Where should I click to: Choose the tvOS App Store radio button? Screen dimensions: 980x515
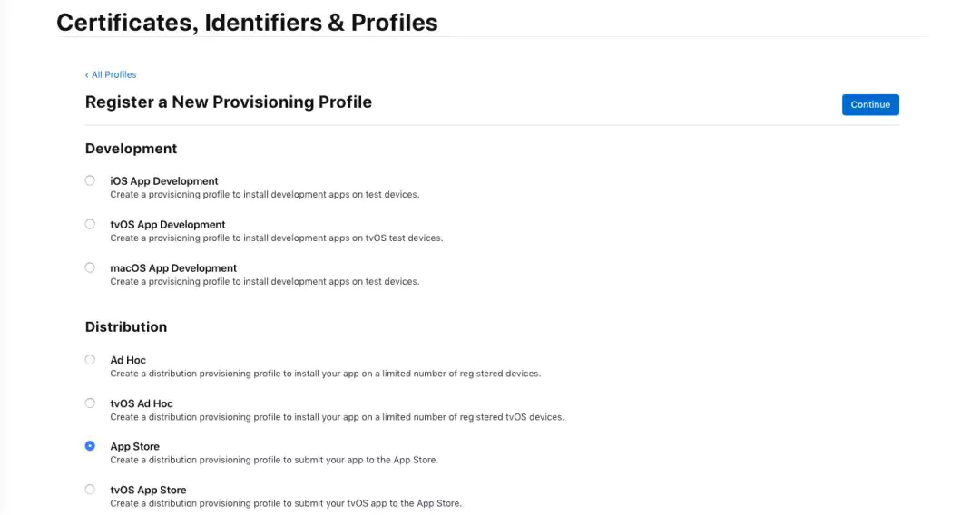point(90,490)
